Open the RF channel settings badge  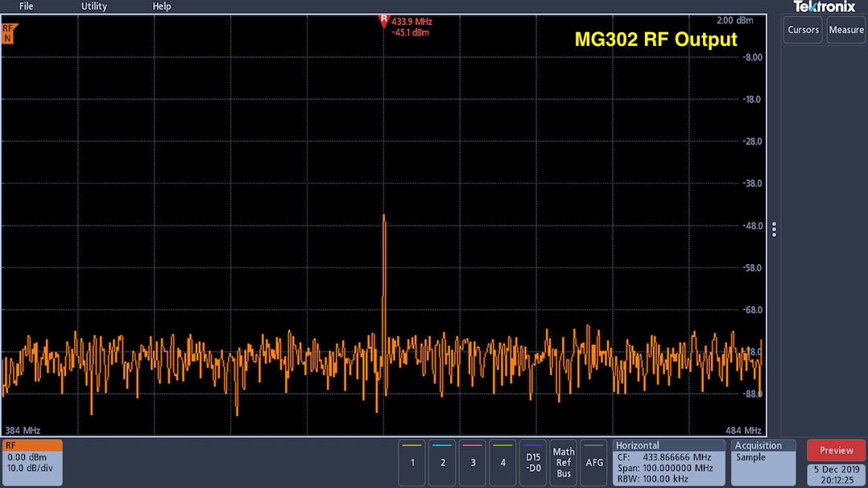click(x=32, y=461)
